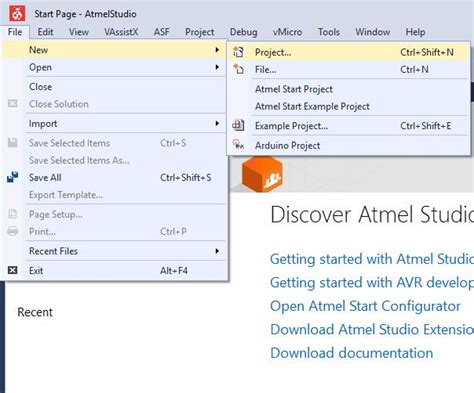Image resolution: width=474 pixels, height=393 pixels.
Task: Click the Discover Atmel Studio heading
Action: click(372, 214)
